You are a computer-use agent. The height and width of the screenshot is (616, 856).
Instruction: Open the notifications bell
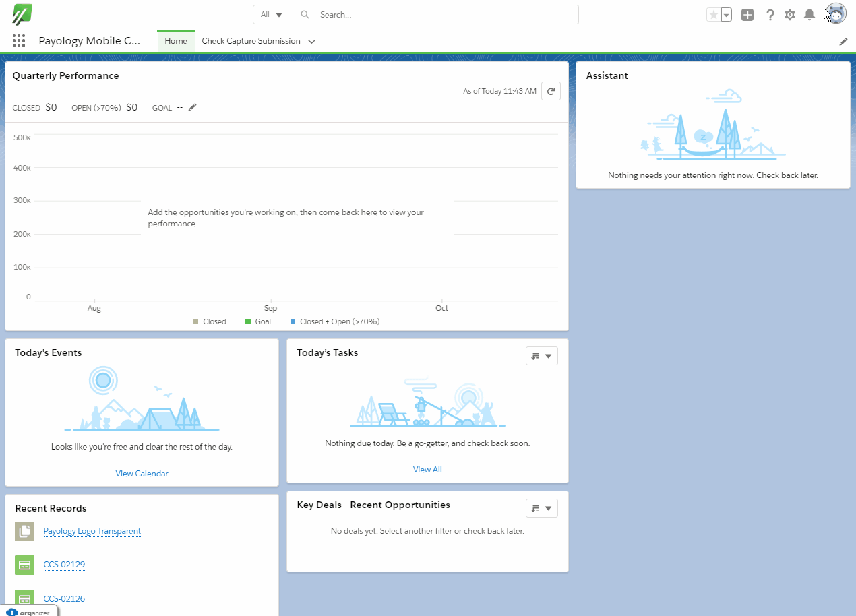810,15
